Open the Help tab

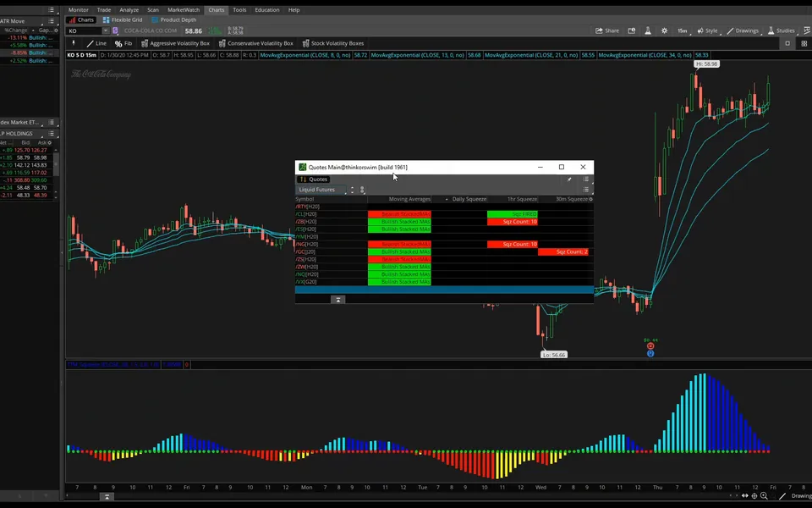coord(294,10)
